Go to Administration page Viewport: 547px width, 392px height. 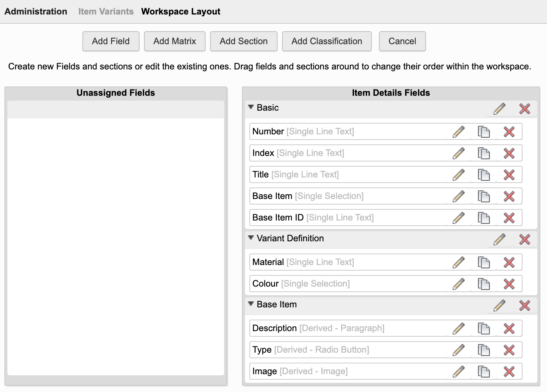point(36,12)
